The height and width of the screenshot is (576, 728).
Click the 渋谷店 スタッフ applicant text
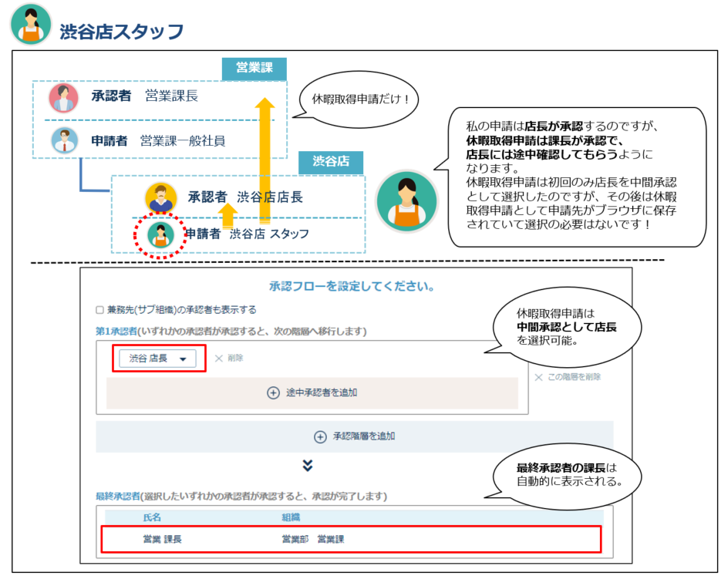tap(269, 234)
